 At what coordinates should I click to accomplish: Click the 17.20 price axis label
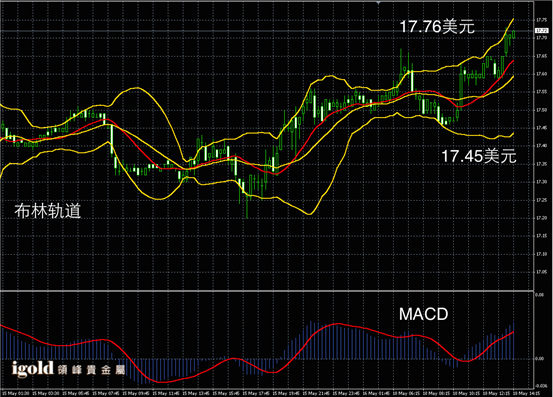541,218
